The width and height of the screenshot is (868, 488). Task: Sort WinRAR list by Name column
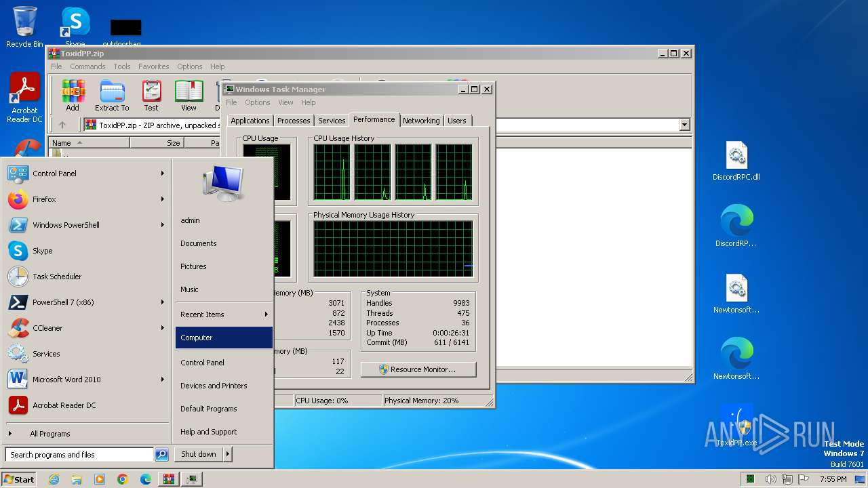[89, 143]
